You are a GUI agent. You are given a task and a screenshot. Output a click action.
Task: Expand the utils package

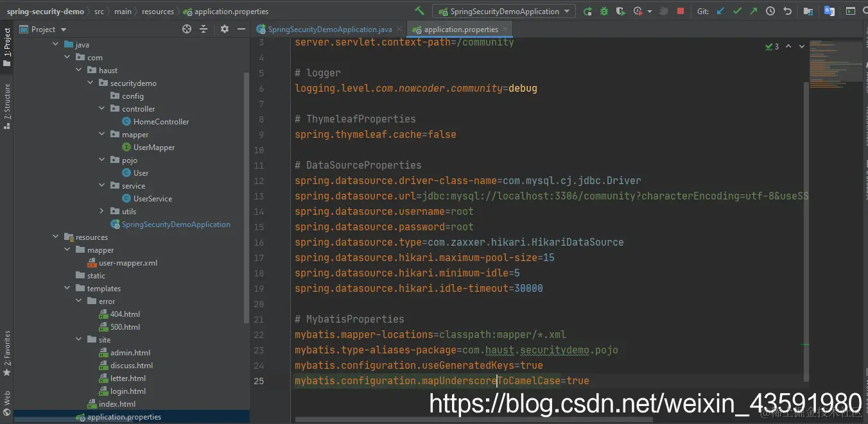(102, 211)
